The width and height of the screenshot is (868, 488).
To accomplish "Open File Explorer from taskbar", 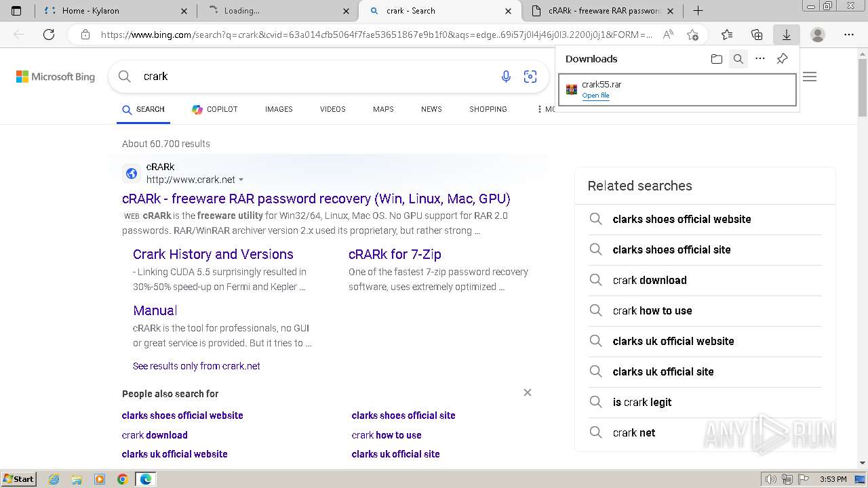I will (x=77, y=479).
